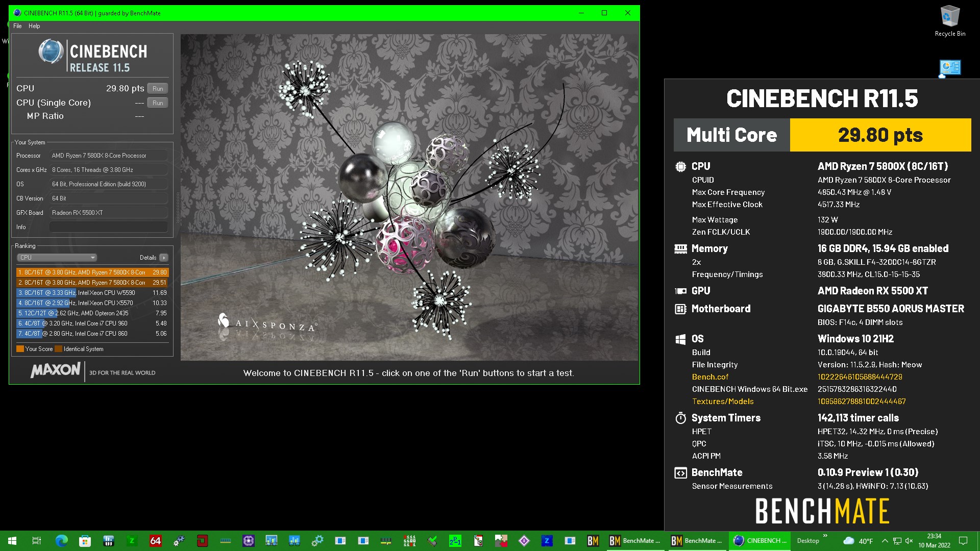
Task: Show hidden system tray icons
Action: 885,541
